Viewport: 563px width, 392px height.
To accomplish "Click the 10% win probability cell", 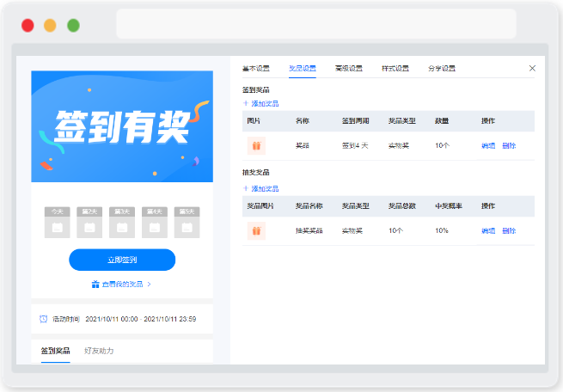I will click(442, 230).
